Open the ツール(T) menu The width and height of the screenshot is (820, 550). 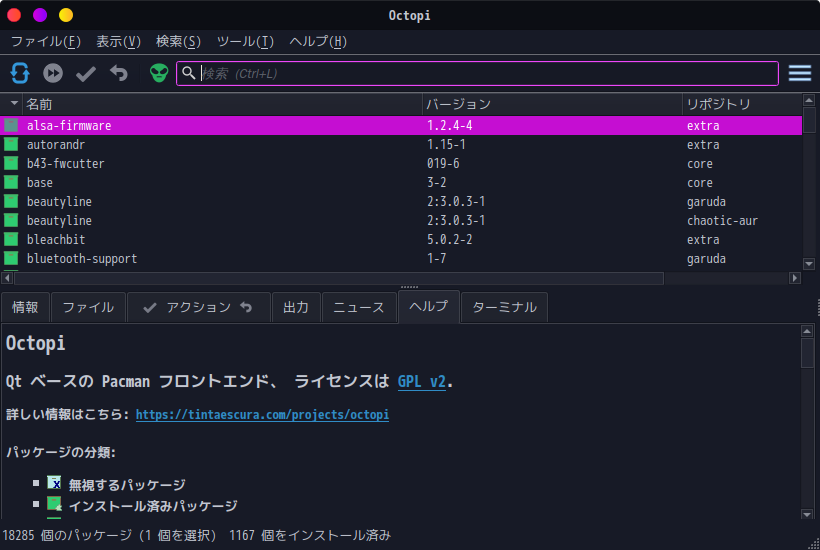pos(245,41)
